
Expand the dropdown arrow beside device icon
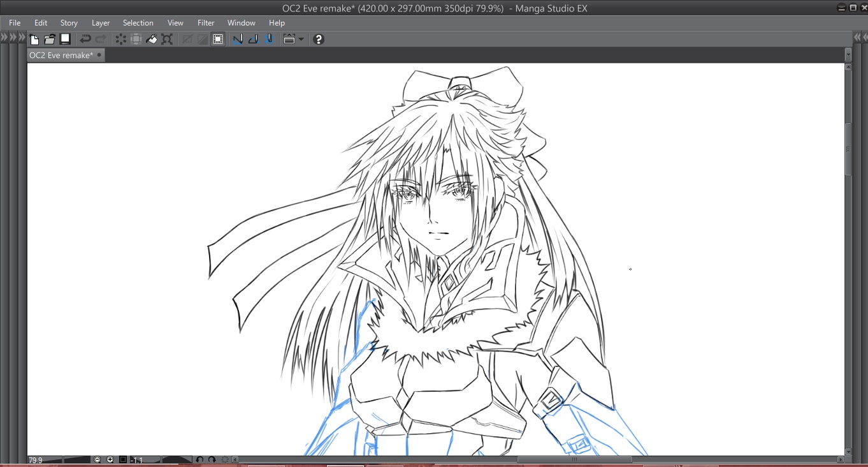(301, 40)
